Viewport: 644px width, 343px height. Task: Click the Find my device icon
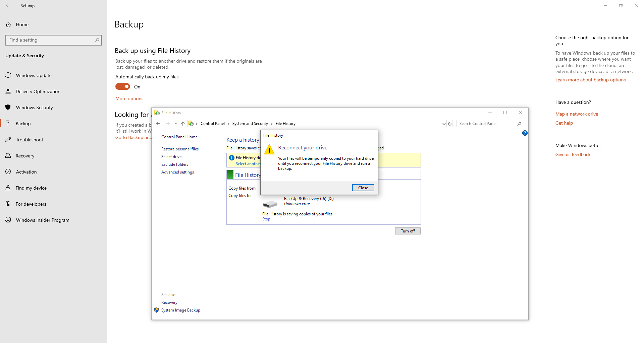point(8,188)
